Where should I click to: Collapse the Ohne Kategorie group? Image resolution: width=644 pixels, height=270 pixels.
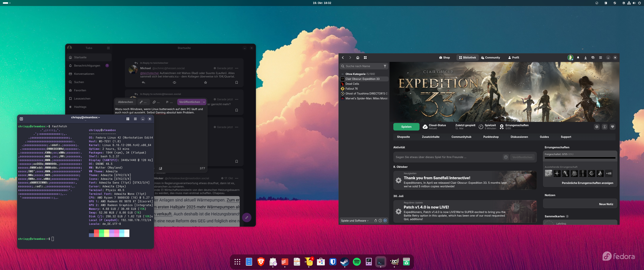pyautogui.click(x=343, y=74)
